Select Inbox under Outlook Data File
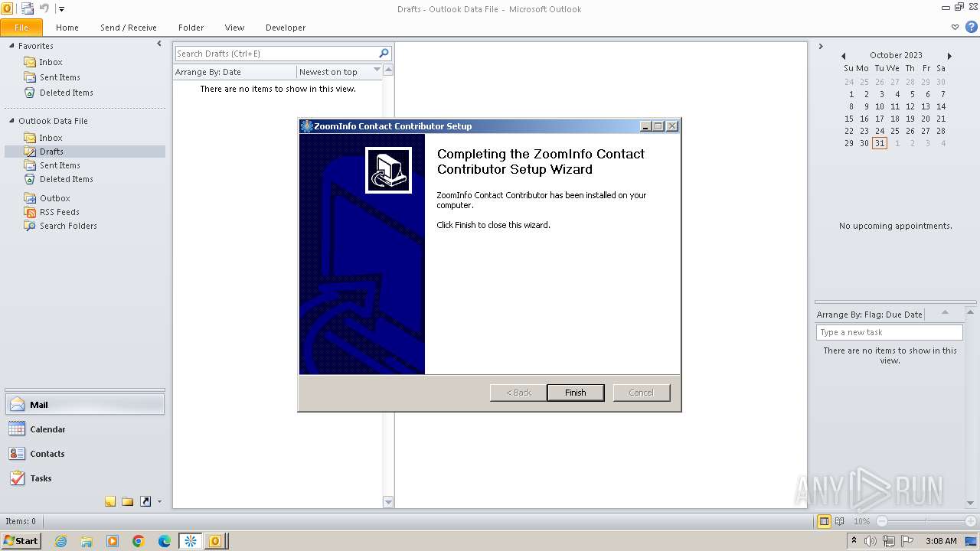This screenshot has height=551, width=980. click(x=51, y=138)
